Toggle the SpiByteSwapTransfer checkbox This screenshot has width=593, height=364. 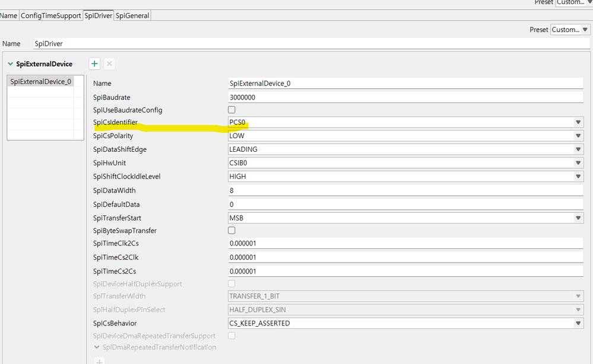point(232,231)
